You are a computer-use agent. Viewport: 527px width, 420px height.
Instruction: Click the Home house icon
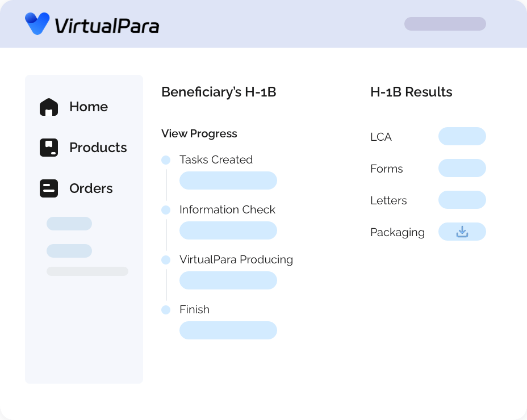[49, 107]
